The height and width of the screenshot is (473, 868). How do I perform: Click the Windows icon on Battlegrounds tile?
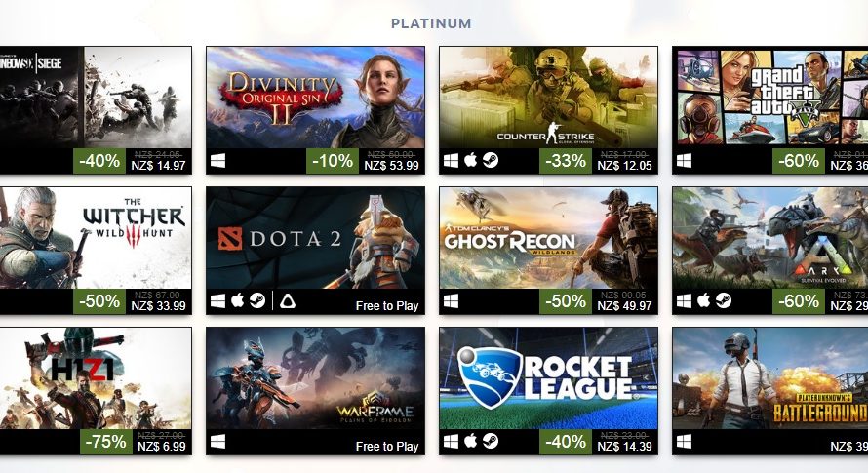(x=685, y=442)
